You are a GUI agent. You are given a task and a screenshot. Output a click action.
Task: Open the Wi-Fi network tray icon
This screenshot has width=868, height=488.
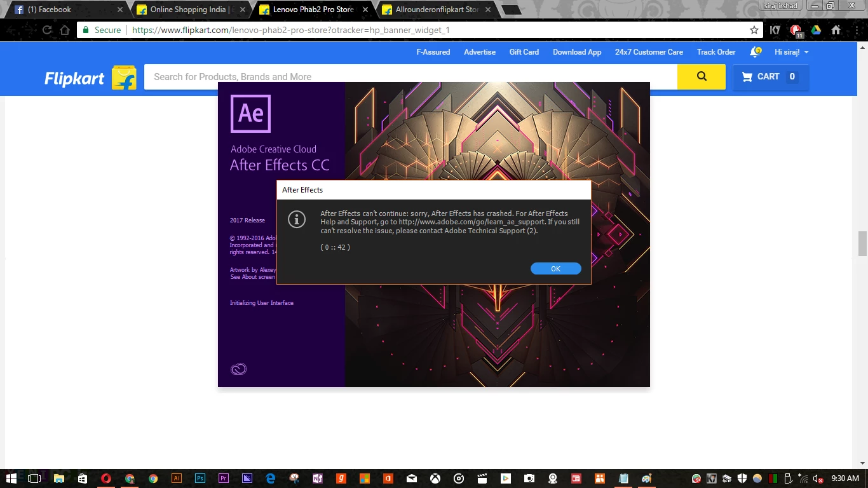coord(803,478)
